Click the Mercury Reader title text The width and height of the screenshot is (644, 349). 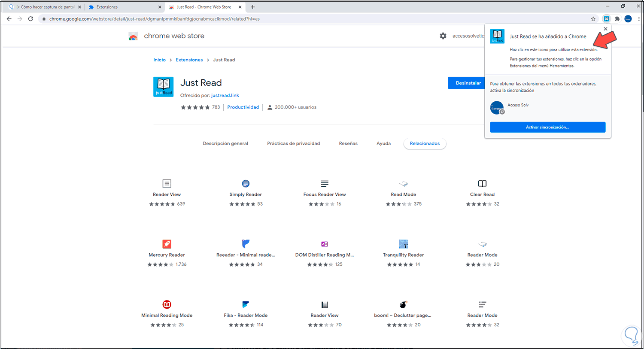pyautogui.click(x=167, y=255)
